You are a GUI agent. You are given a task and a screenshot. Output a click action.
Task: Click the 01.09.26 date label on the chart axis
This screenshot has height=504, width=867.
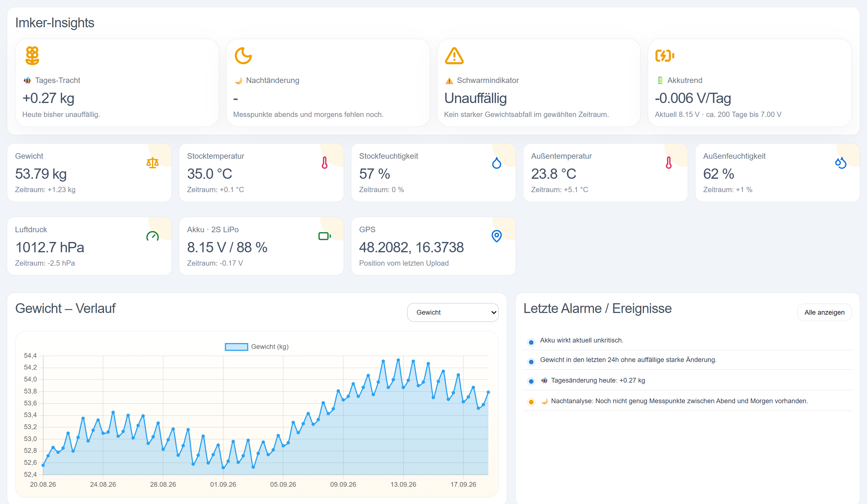223,485
